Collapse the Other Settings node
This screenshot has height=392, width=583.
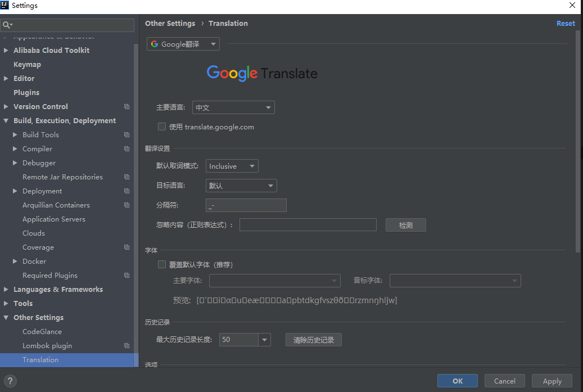click(6, 318)
